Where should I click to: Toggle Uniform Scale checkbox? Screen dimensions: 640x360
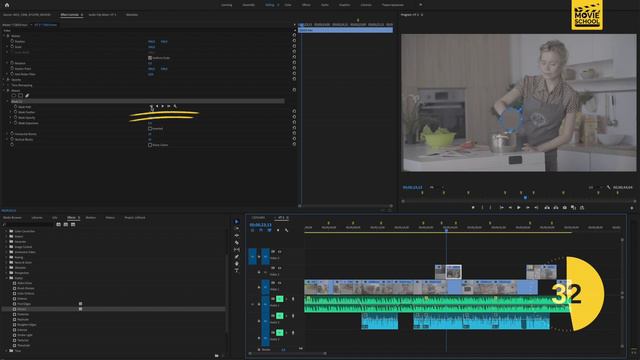150,58
